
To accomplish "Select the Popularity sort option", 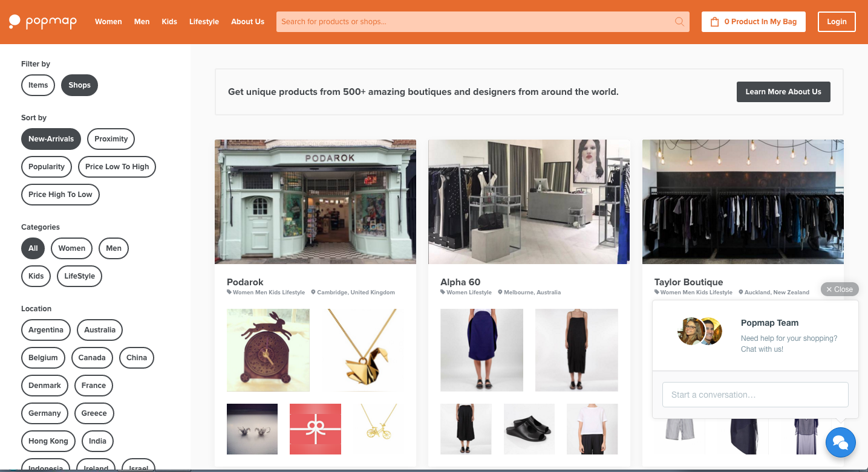I will 46,166.
